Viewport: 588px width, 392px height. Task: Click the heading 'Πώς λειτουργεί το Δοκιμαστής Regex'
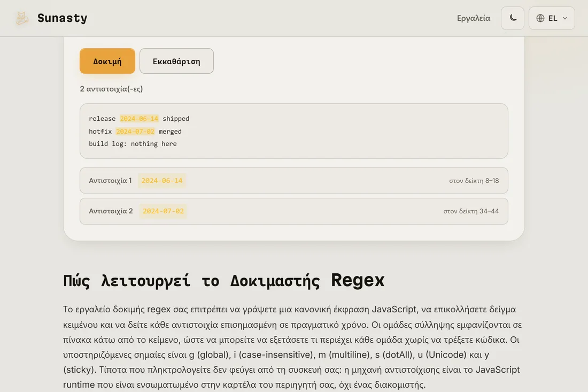coord(224,281)
